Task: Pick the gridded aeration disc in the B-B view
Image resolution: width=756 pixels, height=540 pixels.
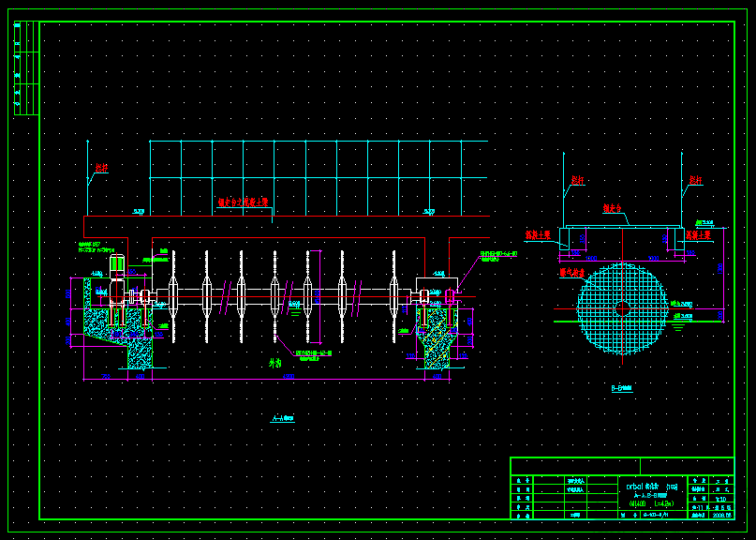Action: pyautogui.click(x=622, y=308)
